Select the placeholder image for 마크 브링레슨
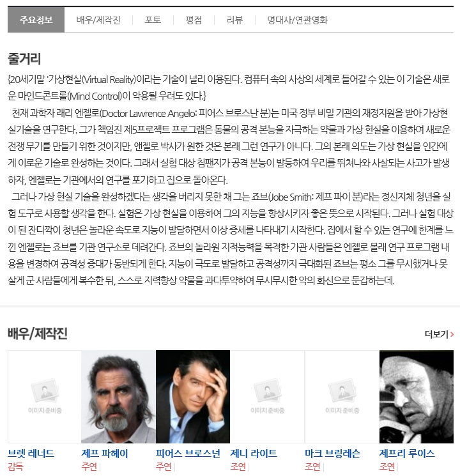Image resolution: width=460 pixels, height=476 pixels. 342,397
